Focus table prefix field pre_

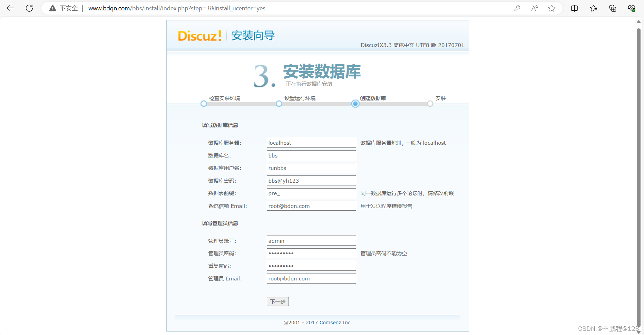311,193
